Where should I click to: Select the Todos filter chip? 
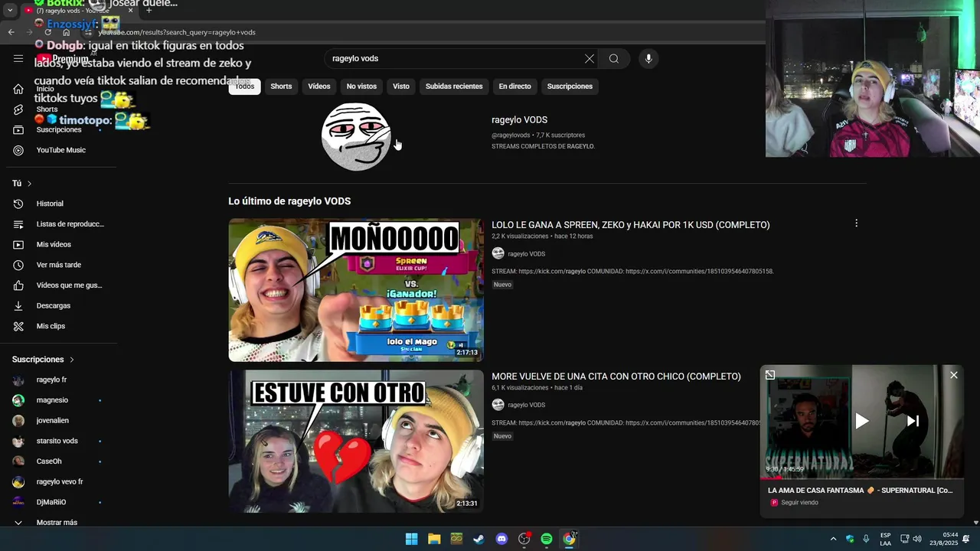[245, 86]
